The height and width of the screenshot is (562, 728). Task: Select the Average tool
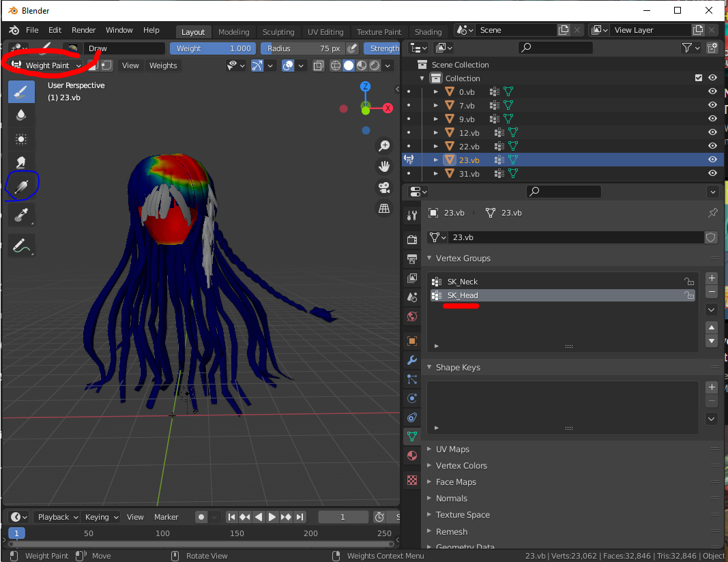[21, 138]
